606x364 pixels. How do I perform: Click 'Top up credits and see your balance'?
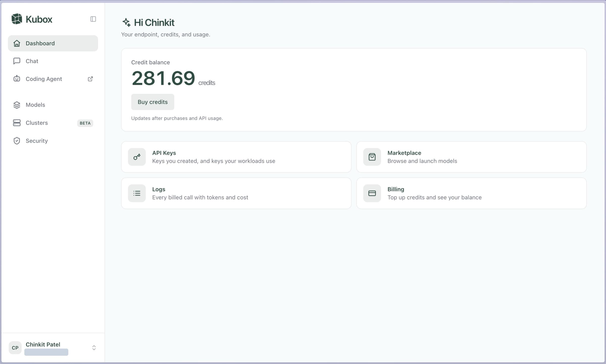[435, 197]
